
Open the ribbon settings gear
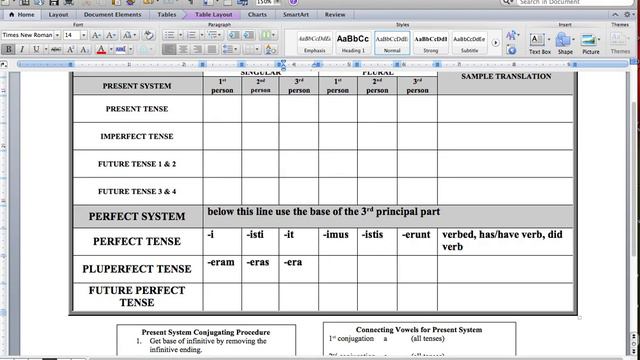(628, 14)
